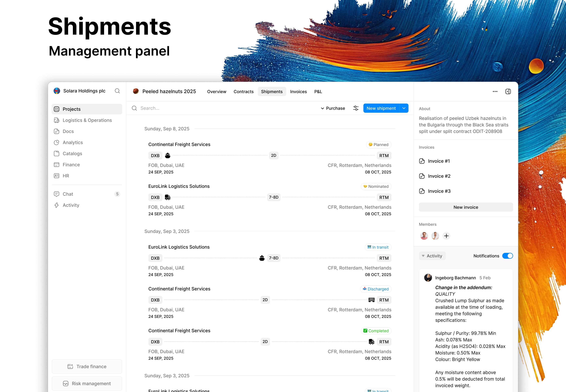
Task: Switch to the P&L tab
Action: pos(318,92)
